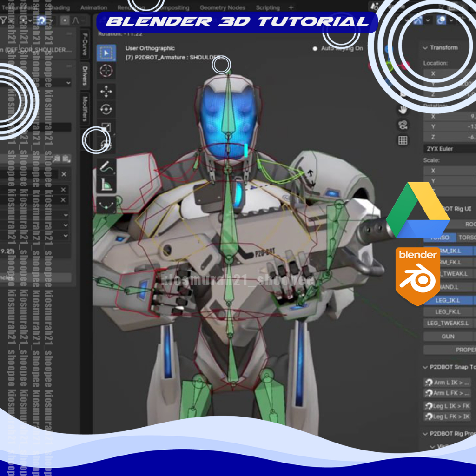Switch to the Animation workspace tab
The image size is (476, 476).
tap(94, 7)
